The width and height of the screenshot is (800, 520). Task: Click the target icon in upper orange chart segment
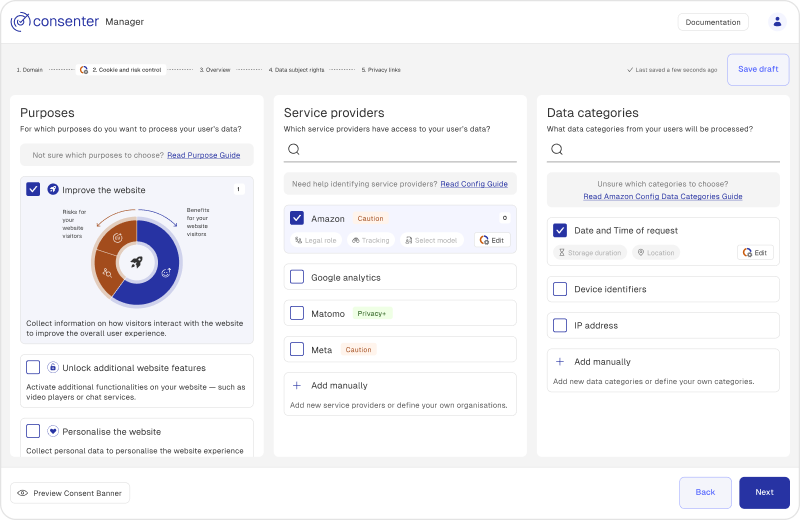pos(117,237)
